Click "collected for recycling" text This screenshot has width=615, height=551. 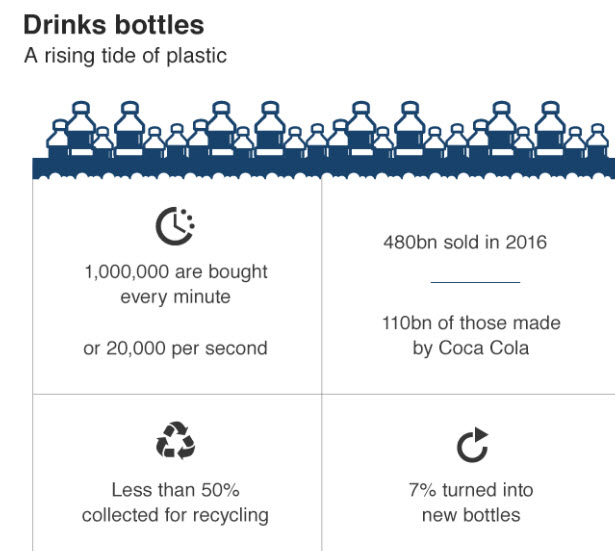pyautogui.click(x=175, y=516)
